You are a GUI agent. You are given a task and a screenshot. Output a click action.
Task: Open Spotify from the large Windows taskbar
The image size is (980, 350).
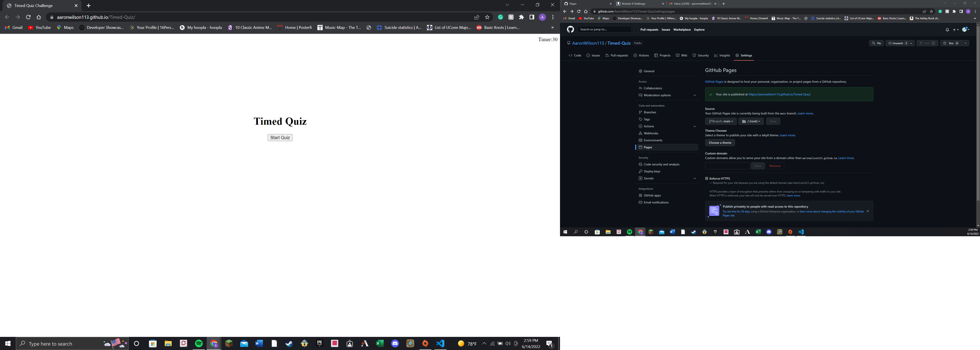point(199,343)
